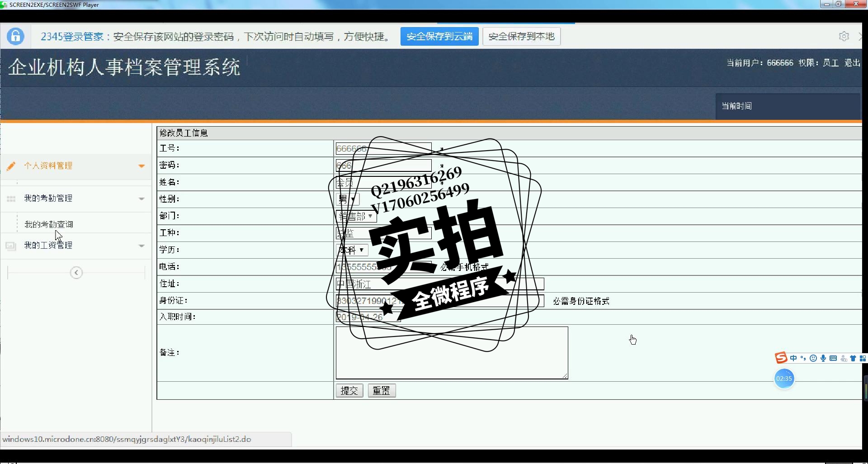
Task: Select the 我的考勤查询 submenu item
Action: [49, 224]
